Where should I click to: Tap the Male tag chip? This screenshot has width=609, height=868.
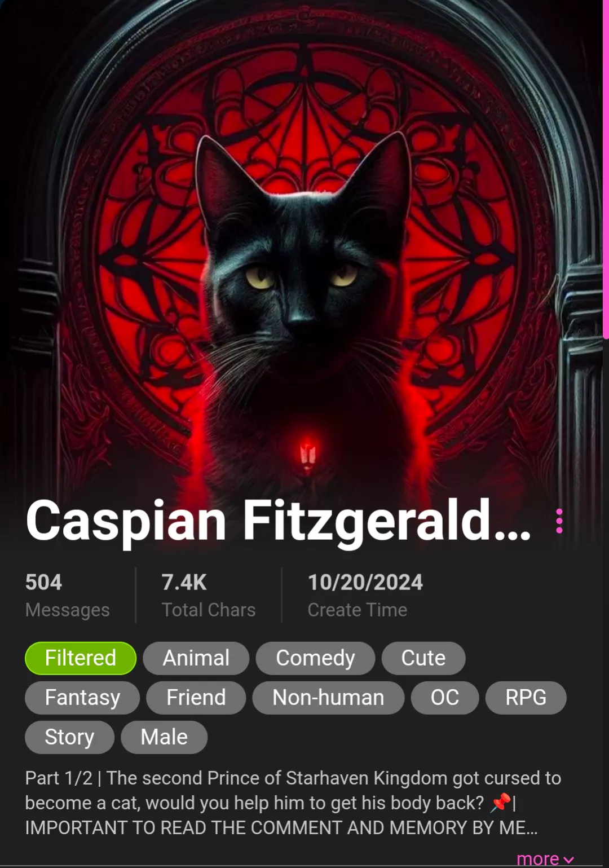tap(164, 737)
